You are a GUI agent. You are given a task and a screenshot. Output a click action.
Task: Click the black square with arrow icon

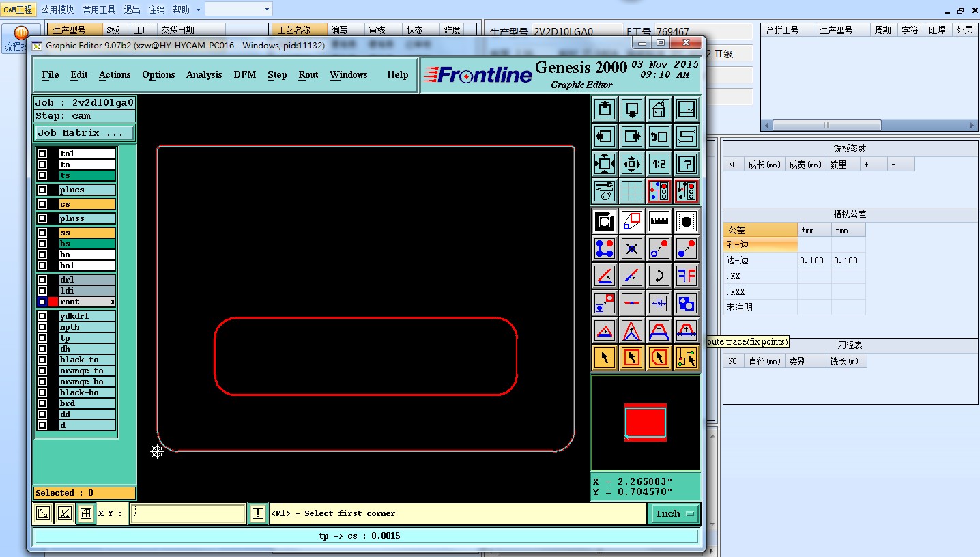coord(604,221)
